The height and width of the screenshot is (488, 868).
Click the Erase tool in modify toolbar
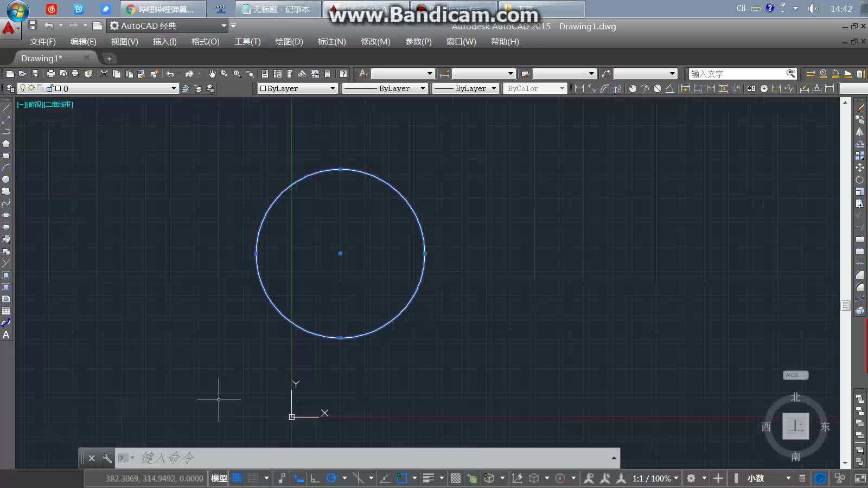[860, 108]
